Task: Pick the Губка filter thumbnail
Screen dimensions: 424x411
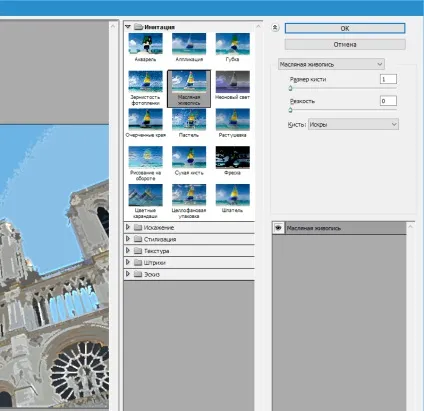Action: pyautogui.click(x=233, y=44)
